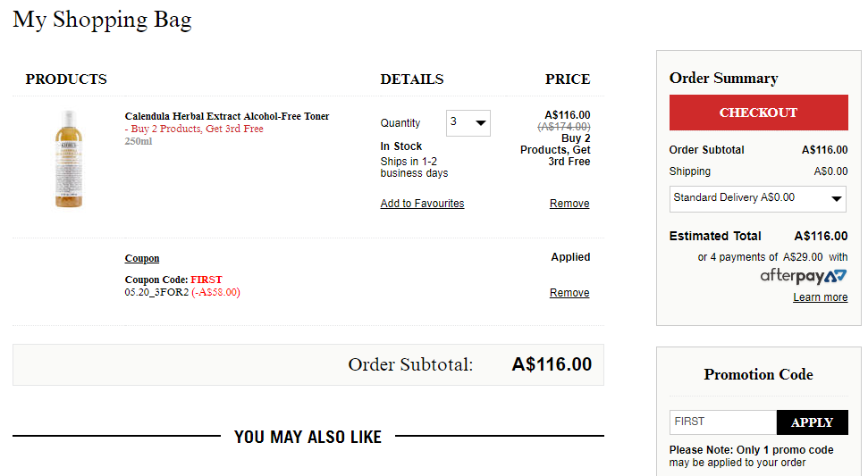Screen dimensions: 868x476
Task: Open the Calendula Herbal Extract Toner product page
Action: [x=227, y=116]
